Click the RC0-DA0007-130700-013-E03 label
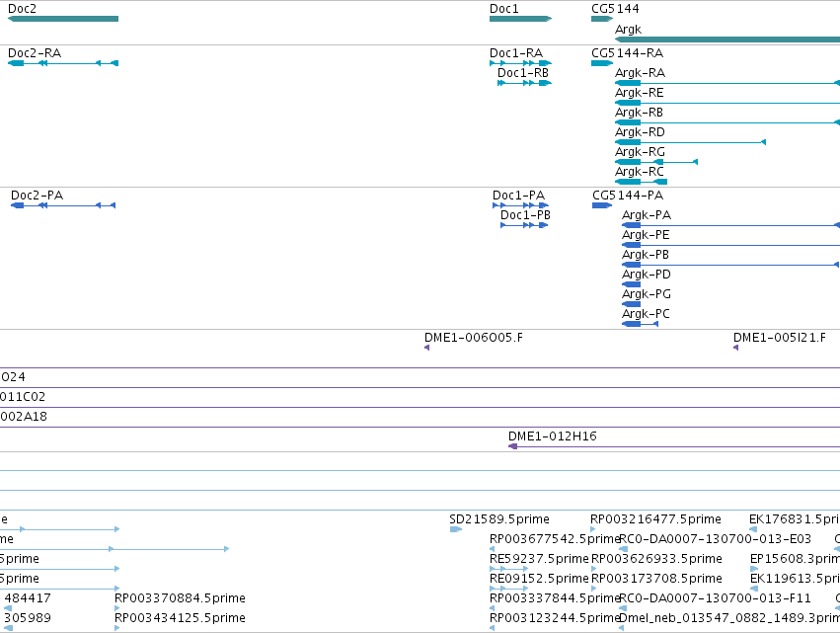840x633 pixels. click(716, 539)
